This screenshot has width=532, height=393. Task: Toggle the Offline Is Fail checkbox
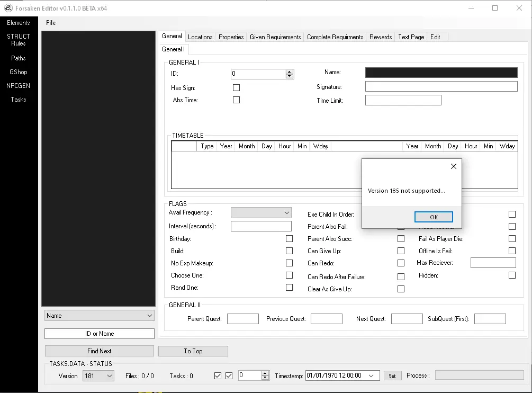coord(512,251)
